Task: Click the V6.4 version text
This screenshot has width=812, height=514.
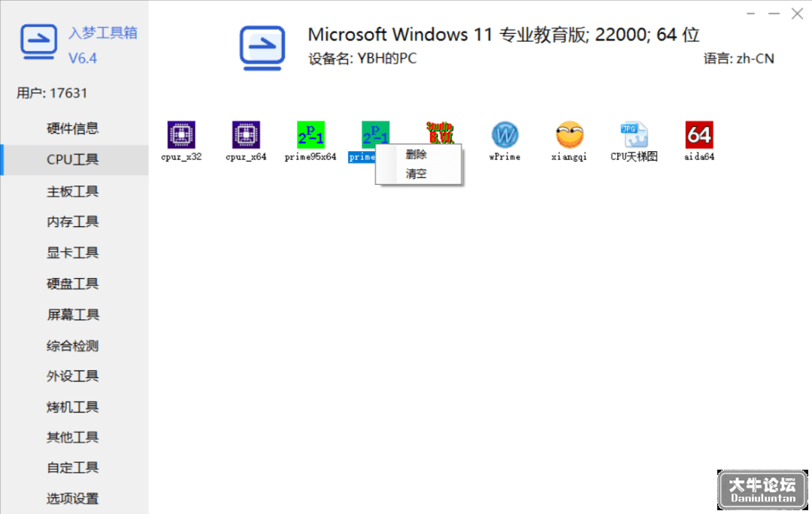Action: point(83,58)
